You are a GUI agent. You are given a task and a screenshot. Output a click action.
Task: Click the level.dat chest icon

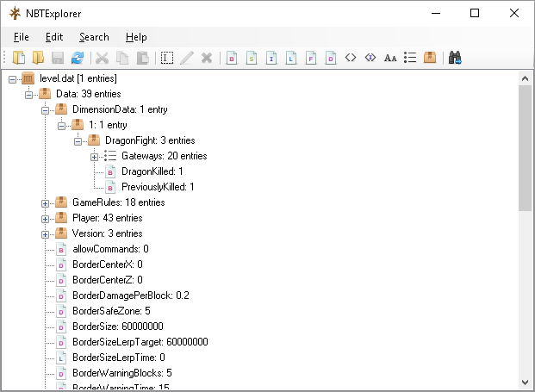click(x=28, y=78)
